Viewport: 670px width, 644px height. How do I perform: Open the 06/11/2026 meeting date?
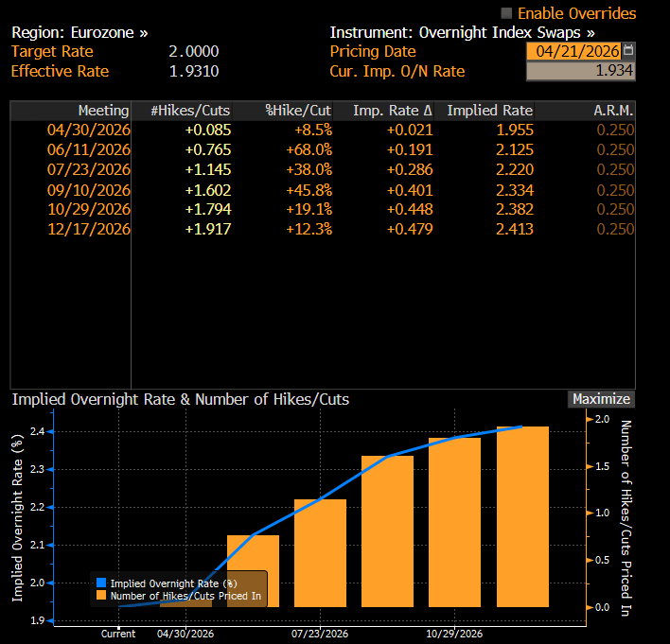pos(88,149)
